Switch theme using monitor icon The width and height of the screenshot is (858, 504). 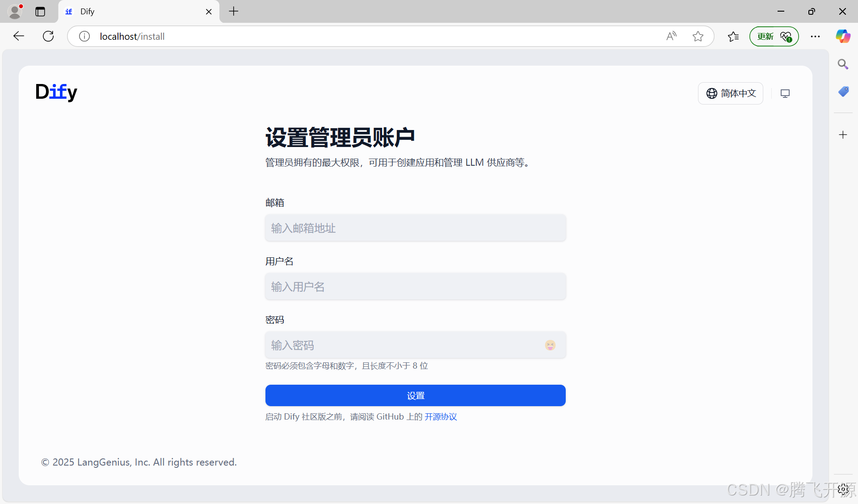tap(785, 93)
